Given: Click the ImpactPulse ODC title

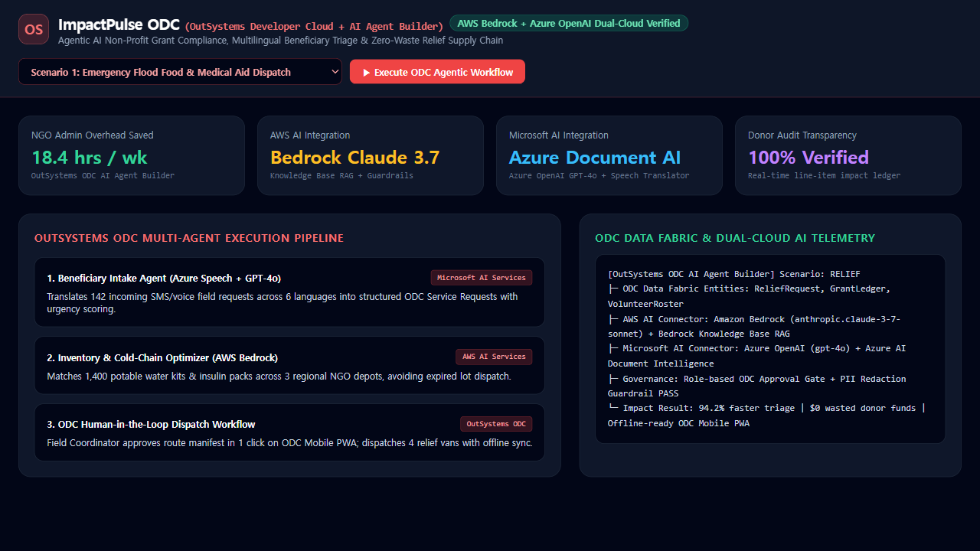Looking at the screenshot, I should coord(119,24).
